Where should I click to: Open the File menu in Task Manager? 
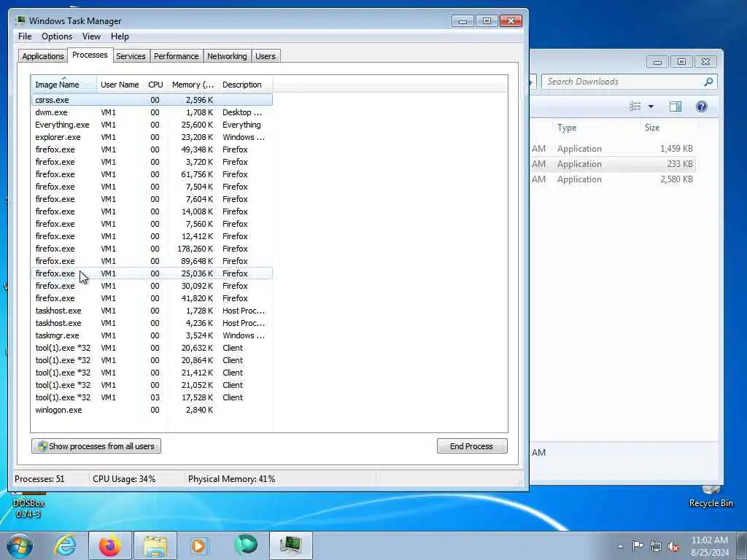point(25,36)
